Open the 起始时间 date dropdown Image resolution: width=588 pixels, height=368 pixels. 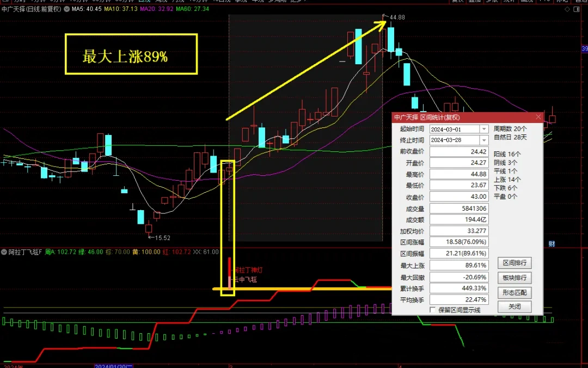tap(483, 129)
